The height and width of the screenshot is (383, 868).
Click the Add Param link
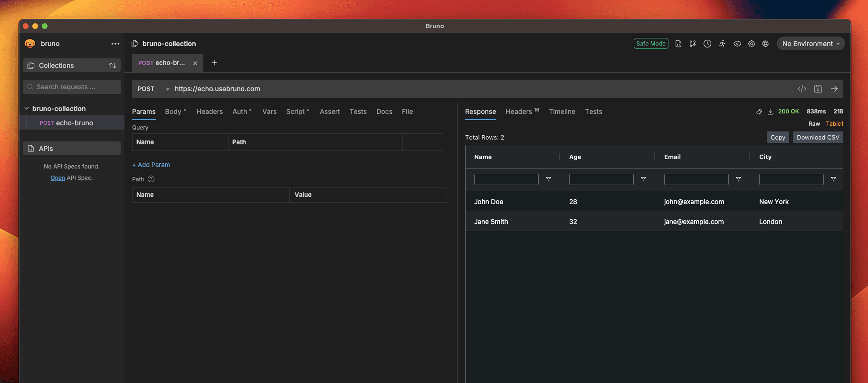151,165
